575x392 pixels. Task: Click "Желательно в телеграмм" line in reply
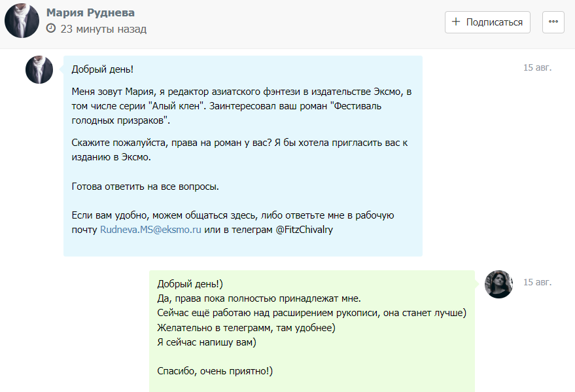(x=246, y=327)
